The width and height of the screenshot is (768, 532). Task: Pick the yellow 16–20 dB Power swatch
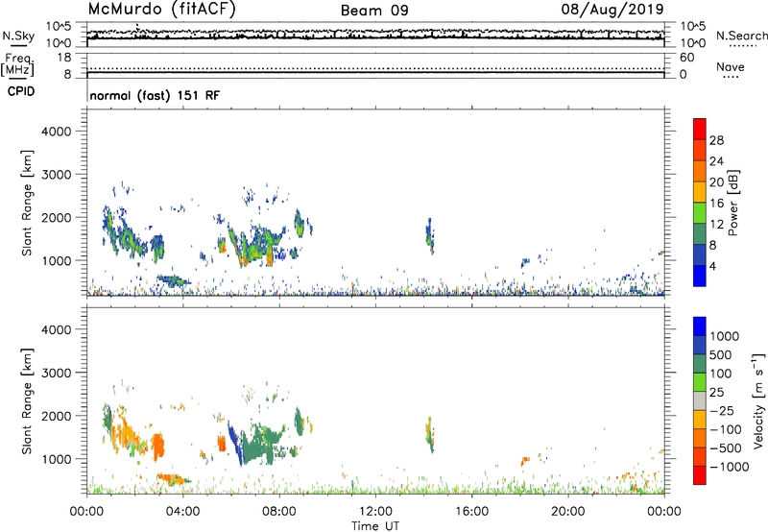point(700,192)
